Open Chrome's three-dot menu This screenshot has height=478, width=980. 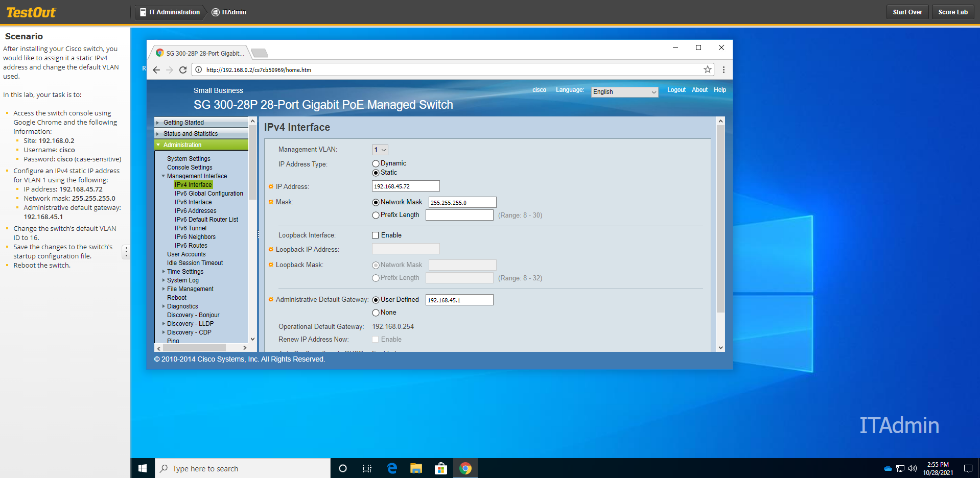724,70
